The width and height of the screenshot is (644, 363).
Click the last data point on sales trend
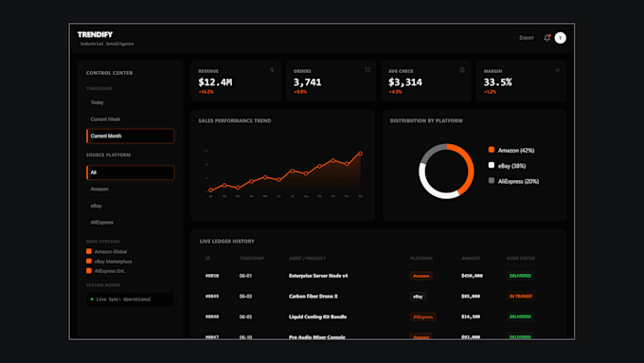point(360,154)
